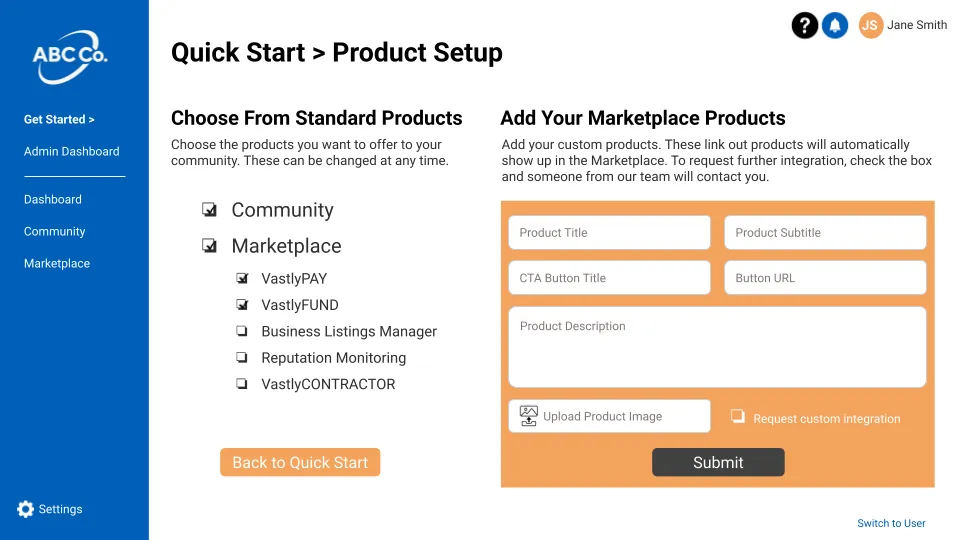Uncheck the VastlyPAY checkbox

pos(242,279)
